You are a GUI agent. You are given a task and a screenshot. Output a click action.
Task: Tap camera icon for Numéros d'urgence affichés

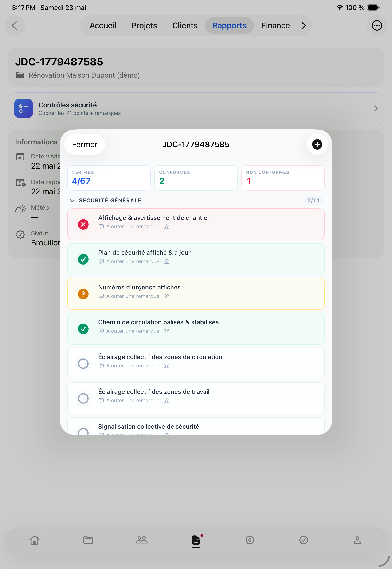point(167,296)
